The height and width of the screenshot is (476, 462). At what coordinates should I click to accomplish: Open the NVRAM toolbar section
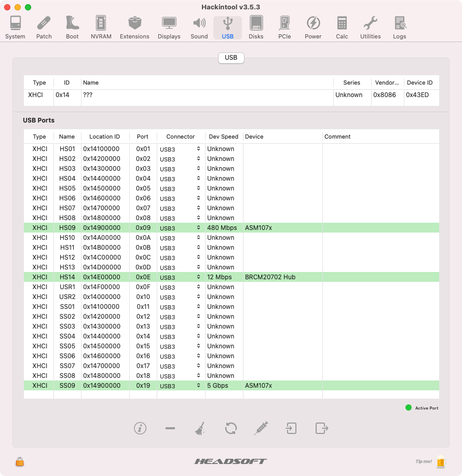101,28
